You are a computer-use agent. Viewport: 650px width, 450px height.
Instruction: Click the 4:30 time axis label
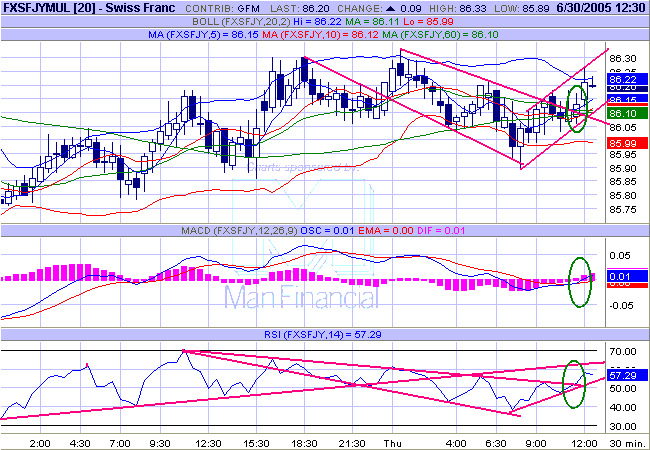click(x=80, y=443)
